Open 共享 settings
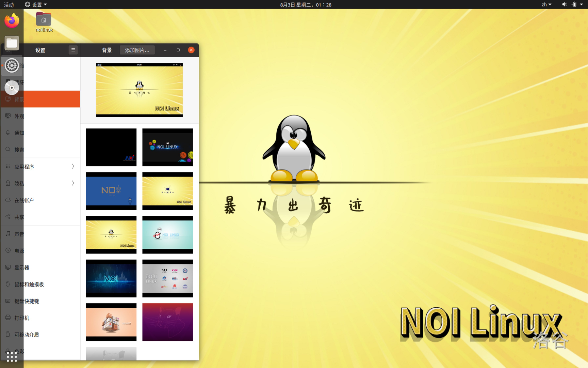588x368 pixels. pyautogui.click(x=40, y=217)
